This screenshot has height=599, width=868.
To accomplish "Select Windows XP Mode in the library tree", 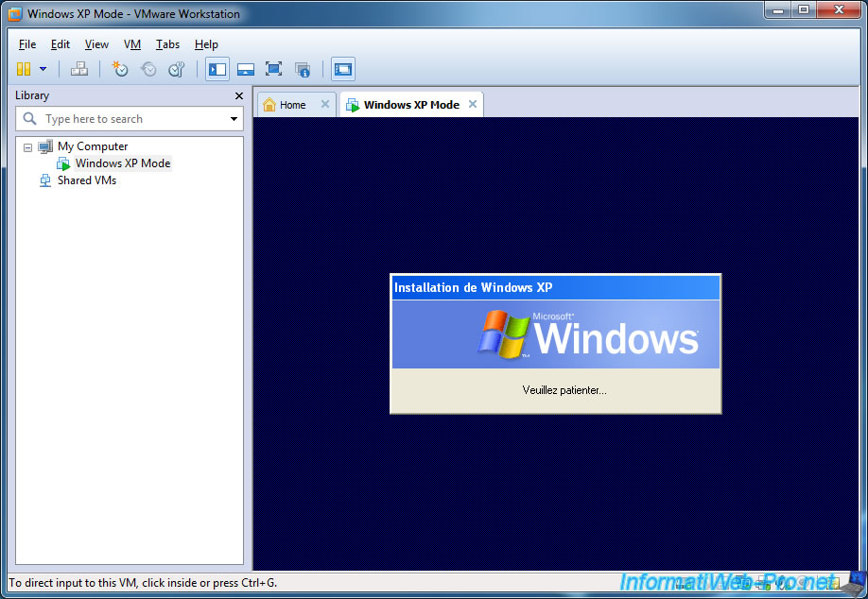I will click(123, 163).
